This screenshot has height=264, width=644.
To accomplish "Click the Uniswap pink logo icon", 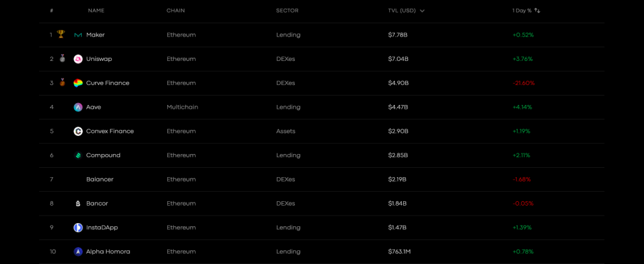I will [78, 59].
